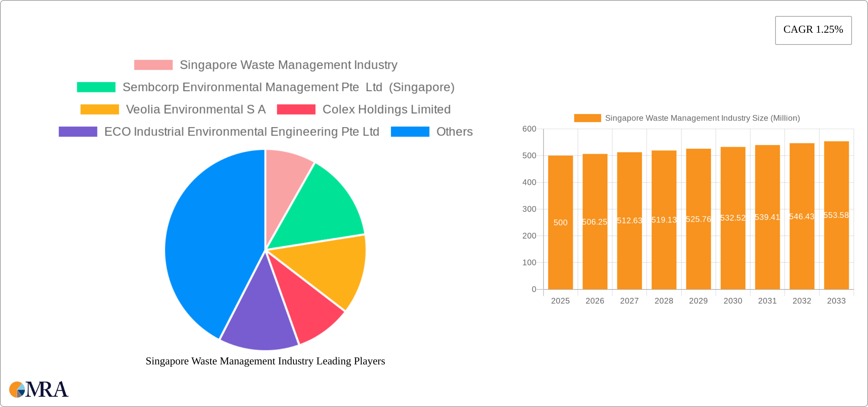868x407 pixels.
Task: Toggle visibility of the Others pie series
Action: (x=410, y=132)
